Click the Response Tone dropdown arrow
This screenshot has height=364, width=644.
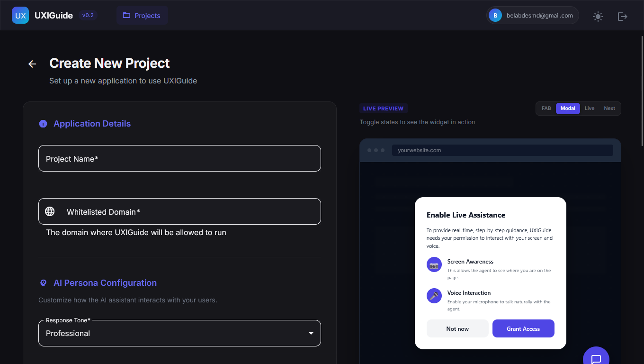(311, 334)
